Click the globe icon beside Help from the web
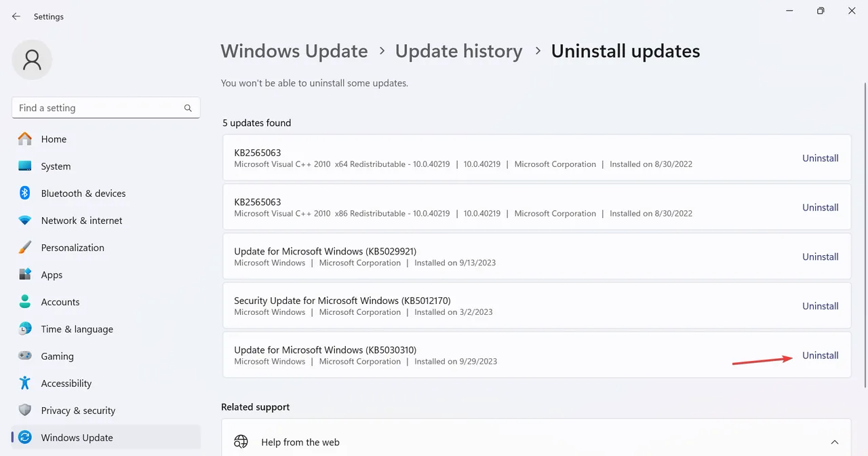868x456 pixels. pyautogui.click(x=241, y=442)
